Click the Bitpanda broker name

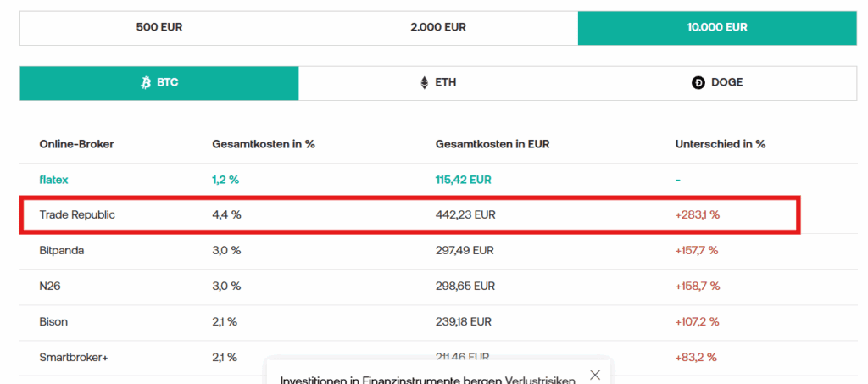pyautogui.click(x=61, y=251)
